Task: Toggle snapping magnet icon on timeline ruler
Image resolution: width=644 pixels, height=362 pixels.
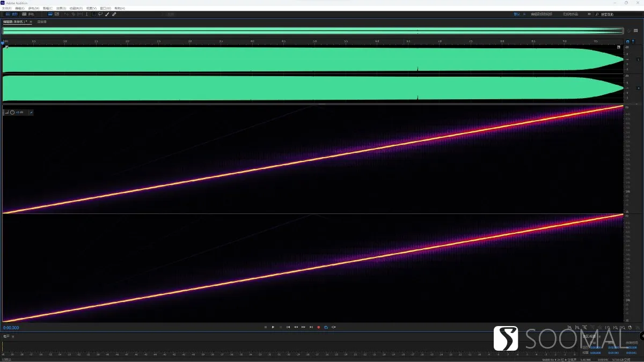Action: (x=627, y=41)
